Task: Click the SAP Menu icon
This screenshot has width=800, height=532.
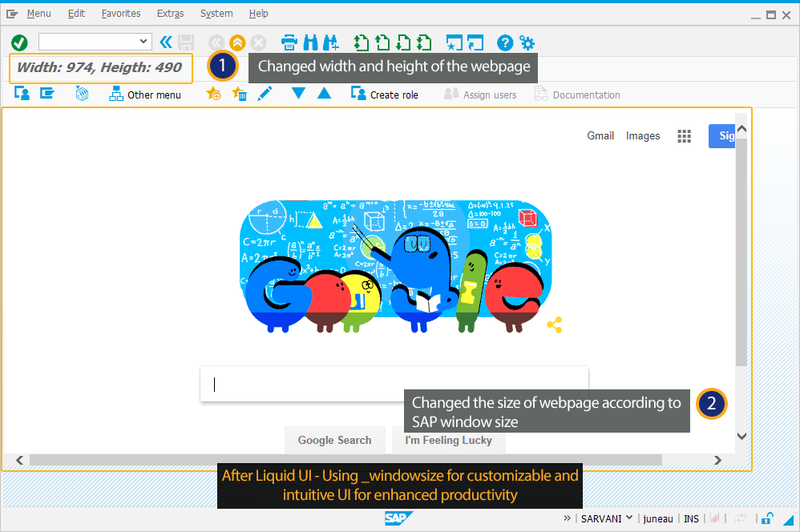Action: click(47, 94)
